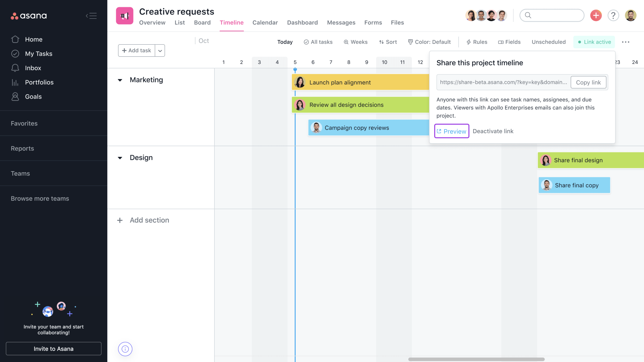The width and height of the screenshot is (644, 362).
Task: Toggle the Link active status button
Action: click(594, 42)
